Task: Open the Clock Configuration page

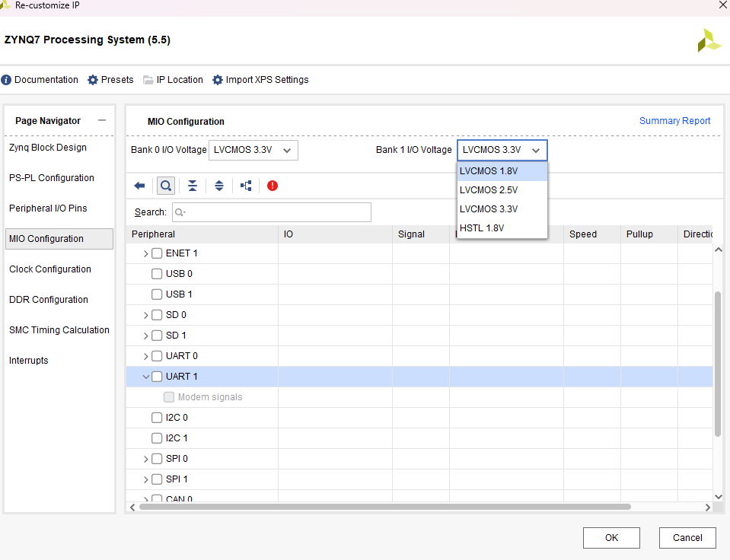Action: [50, 269]
